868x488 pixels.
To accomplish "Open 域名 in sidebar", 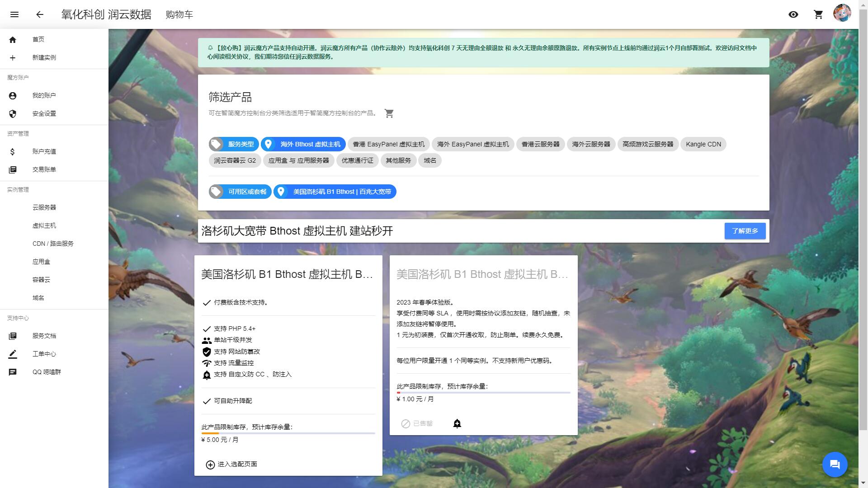I will click(54, 298).
